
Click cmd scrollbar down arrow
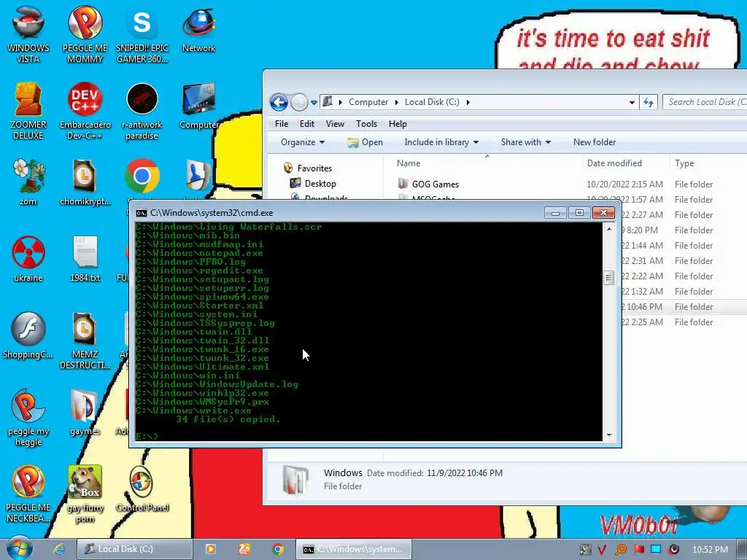pos(608,435)
